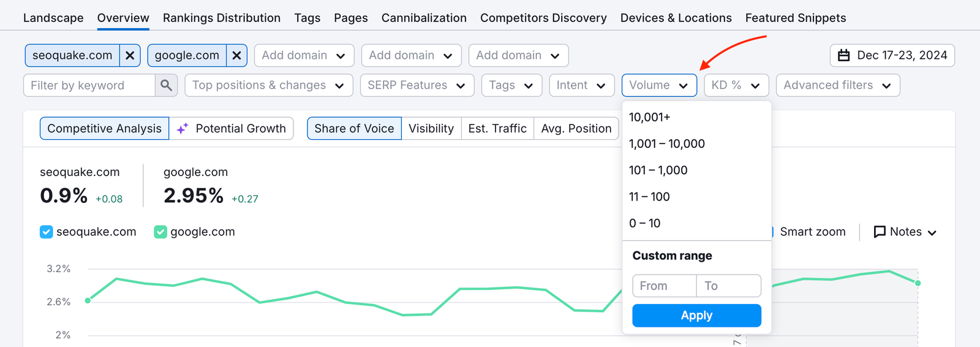
Task: Open the KD % filter dropdown
Action: pos(736,85)
